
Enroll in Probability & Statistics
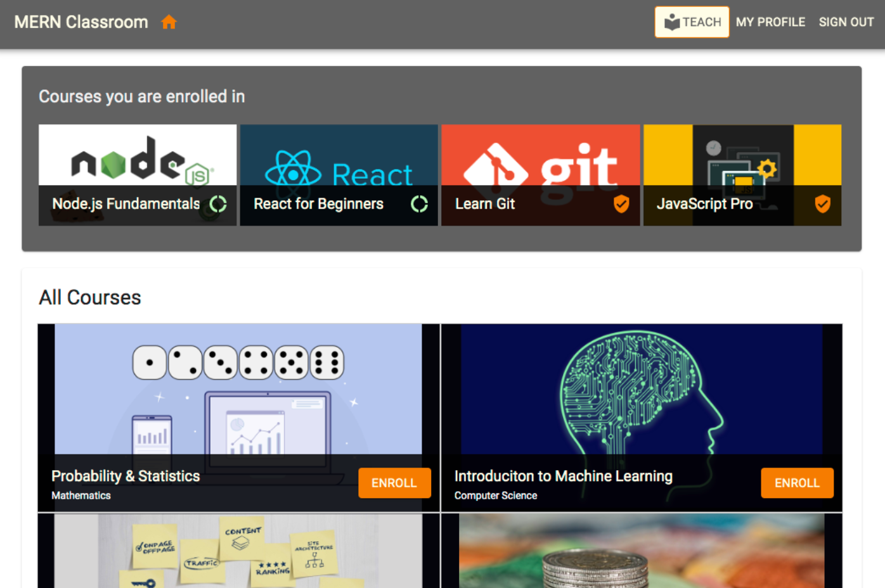coord(394,483)
